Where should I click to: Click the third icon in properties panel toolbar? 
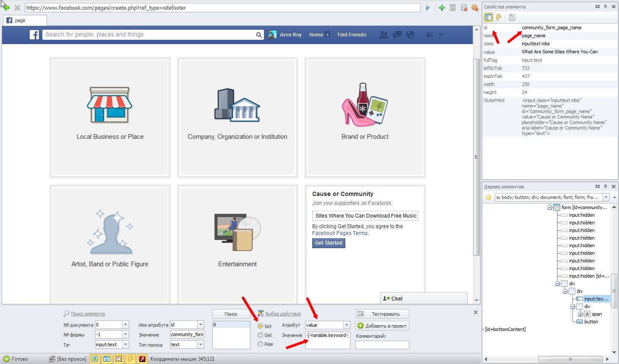512,17
